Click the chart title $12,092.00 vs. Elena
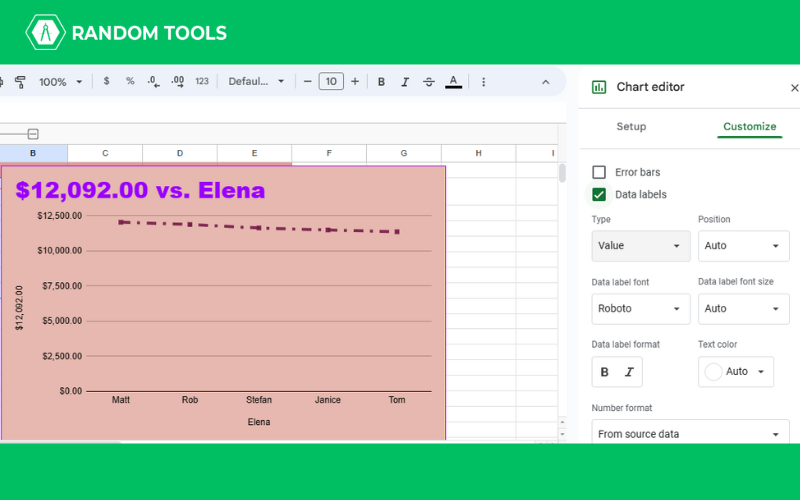800x500 pixels. 140,190
